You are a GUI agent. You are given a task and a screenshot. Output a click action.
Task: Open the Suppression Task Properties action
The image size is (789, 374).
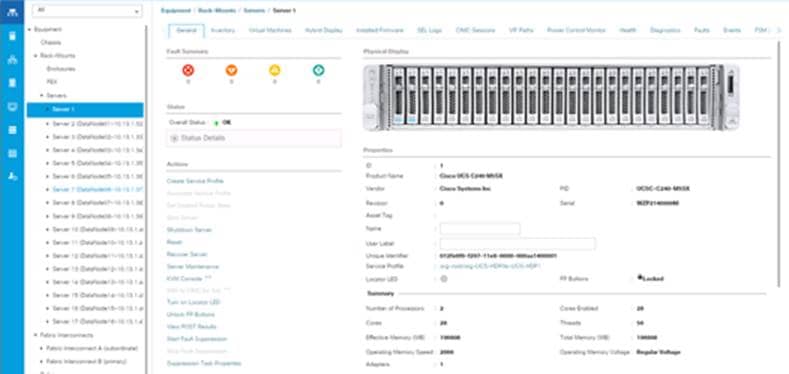point(204,363)
